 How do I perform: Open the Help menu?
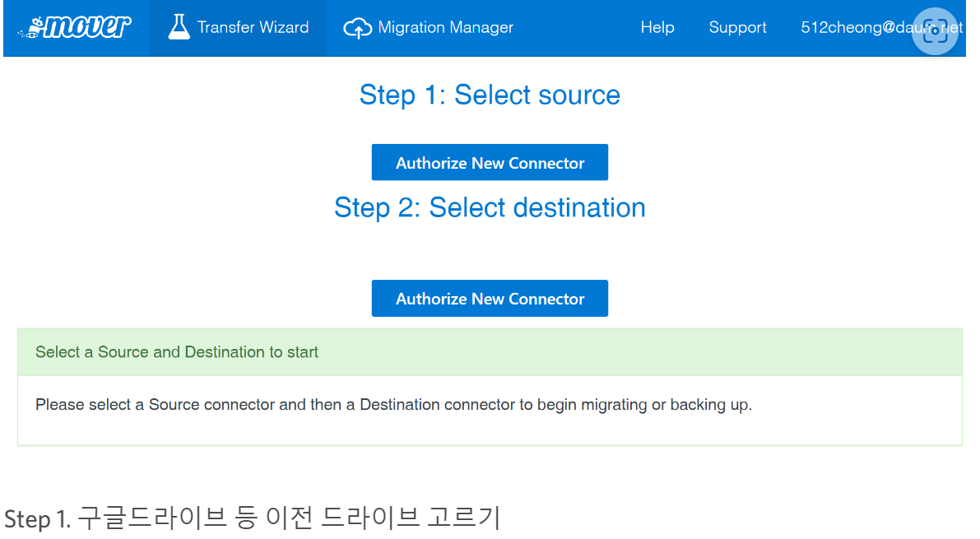point(657,27)
